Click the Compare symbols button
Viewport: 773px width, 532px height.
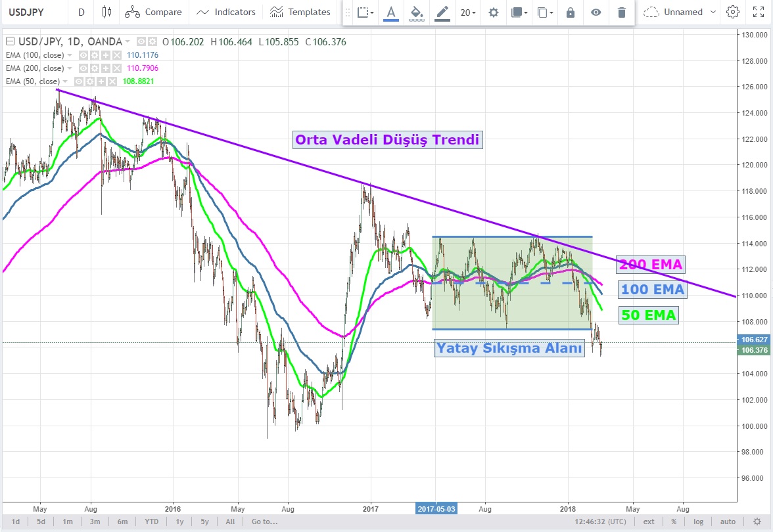[153, 12]
